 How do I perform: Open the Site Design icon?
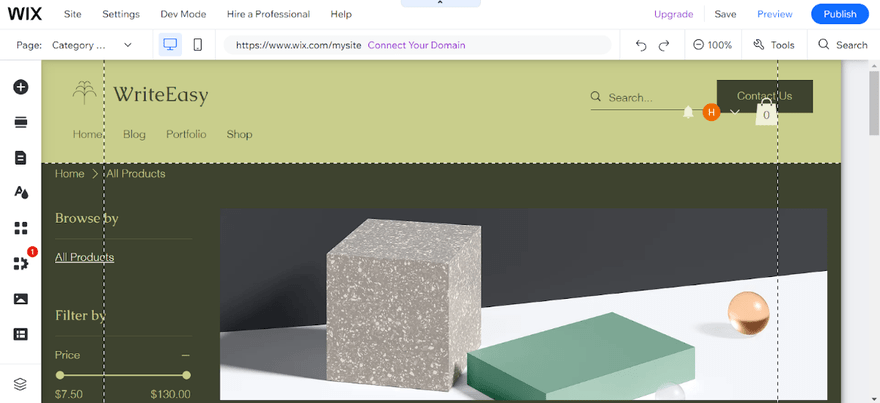click(21, 193)
